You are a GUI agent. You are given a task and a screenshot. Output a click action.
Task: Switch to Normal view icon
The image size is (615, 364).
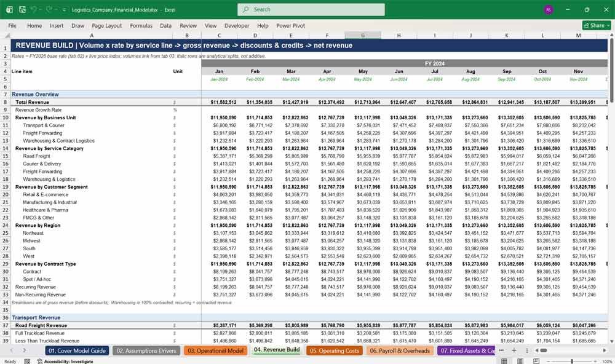[x=504, y=361]
